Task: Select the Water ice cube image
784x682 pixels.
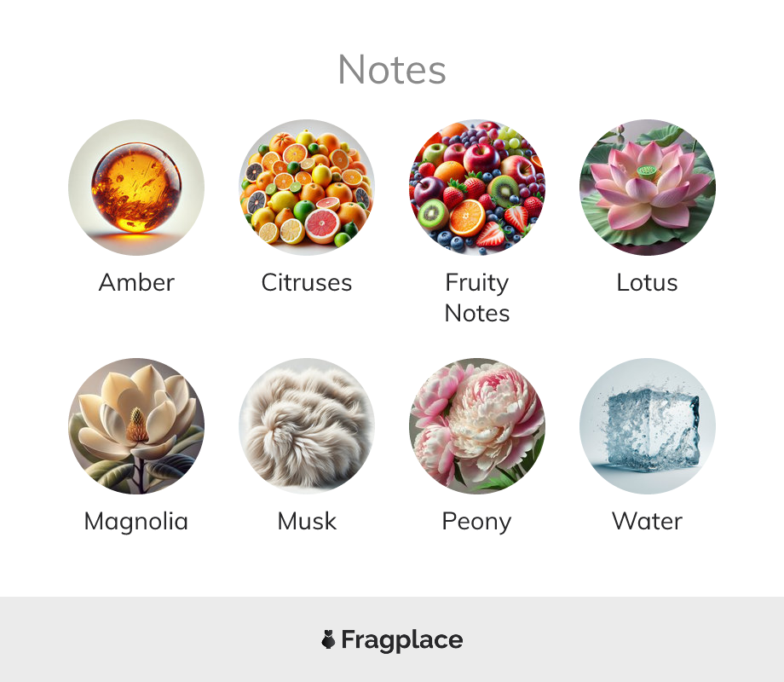Action: coord(648,426)
